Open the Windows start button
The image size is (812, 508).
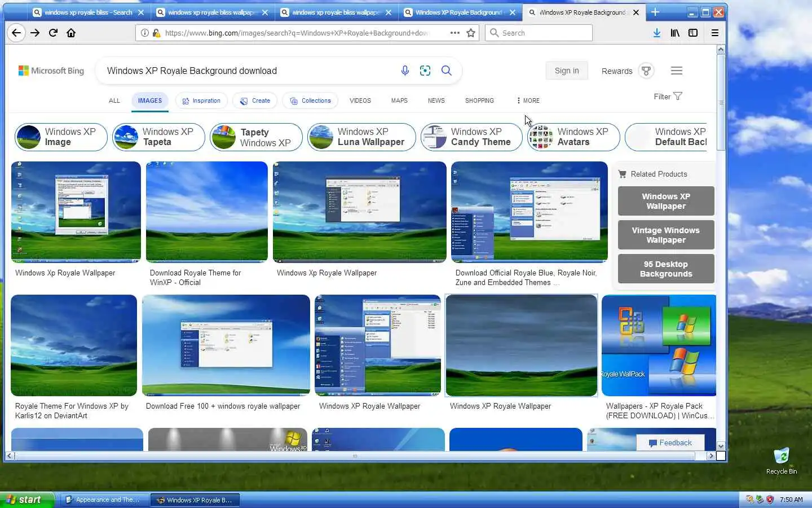click(x=27, y=500)
